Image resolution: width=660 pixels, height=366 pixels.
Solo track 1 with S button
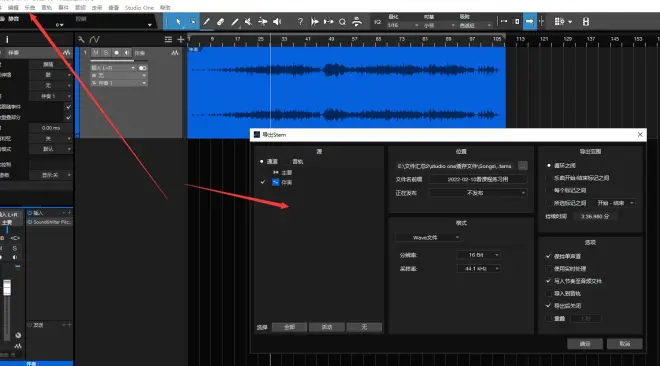106,53
